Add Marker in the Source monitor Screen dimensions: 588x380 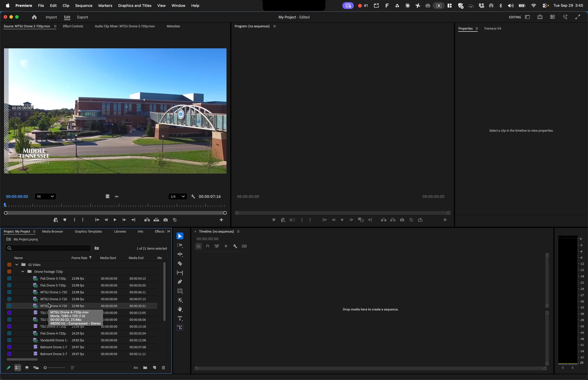[x=65, y=220]
